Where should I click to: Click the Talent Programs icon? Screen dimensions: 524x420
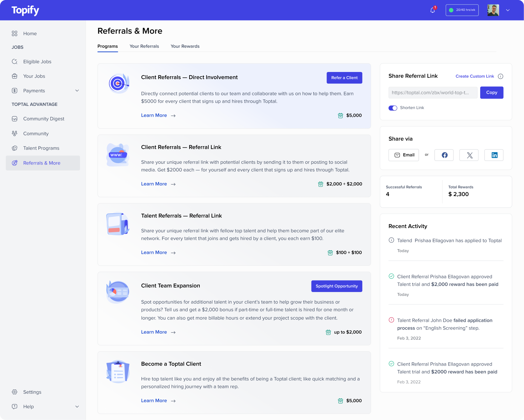[x=14, y=148]
